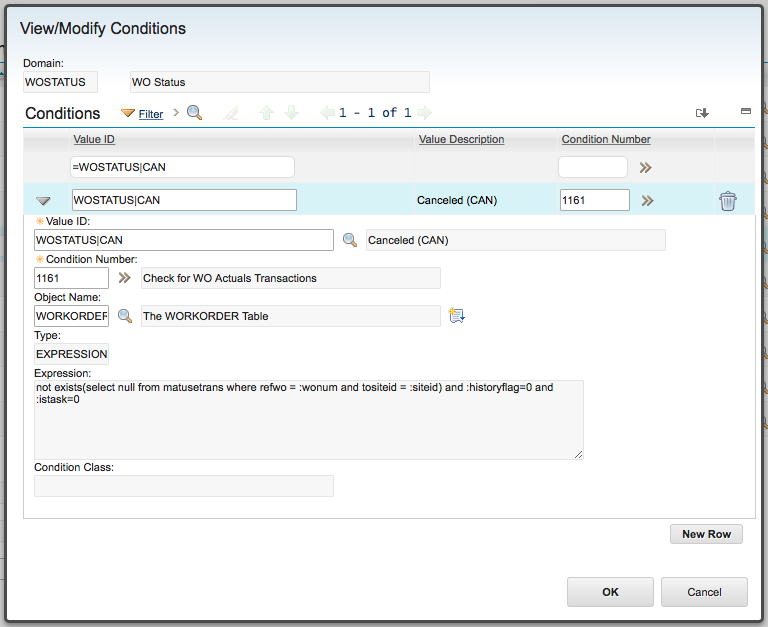Open Object Name lookup magnifier icon
The width and height of the screenshot is (768, 627).
pos(125,316)
